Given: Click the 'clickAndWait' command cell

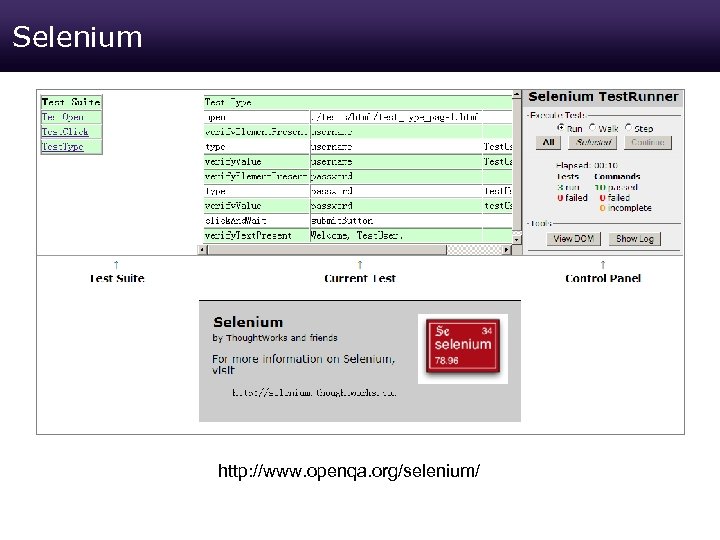Looking at the screenshot, I should point(257,221).
